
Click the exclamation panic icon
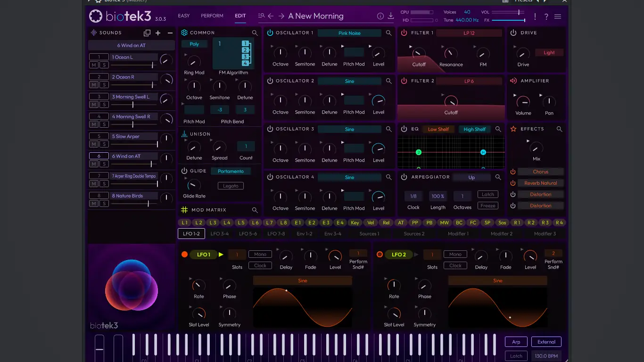pyautogui.click(x=535, y=16)
